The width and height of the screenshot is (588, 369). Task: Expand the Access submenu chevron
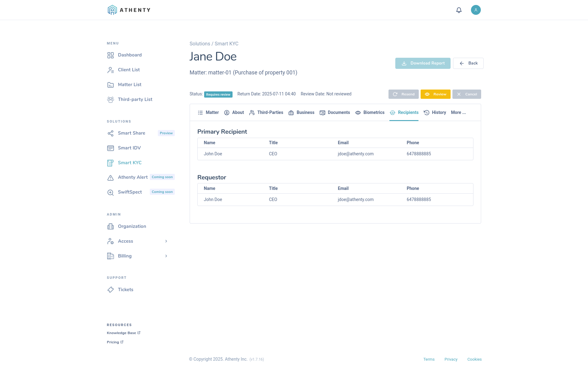pos(166,241)
